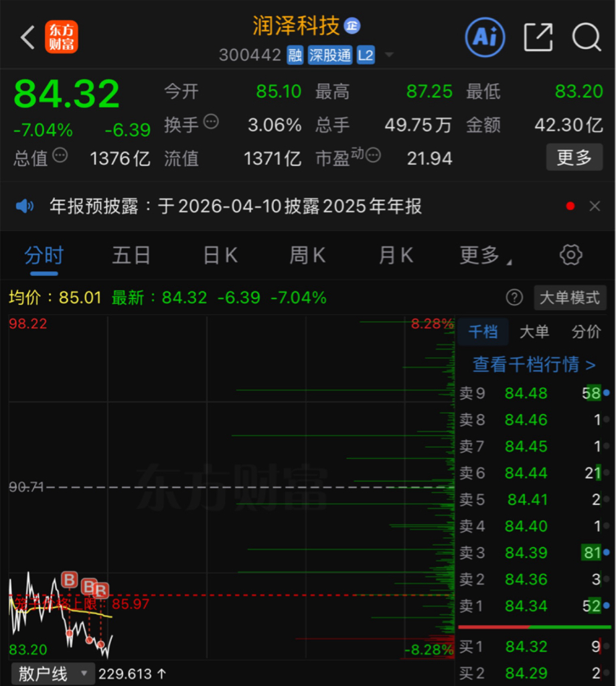Expand the 更多 chart period menu

tap(485, 255)
